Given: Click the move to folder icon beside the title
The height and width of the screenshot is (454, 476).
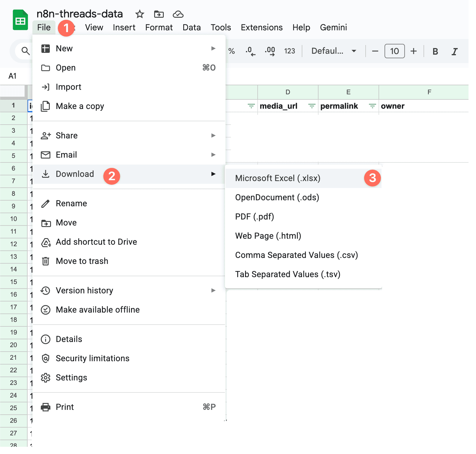Looking at the screenshot, I should pyautogui.click(x=159, y=14).
